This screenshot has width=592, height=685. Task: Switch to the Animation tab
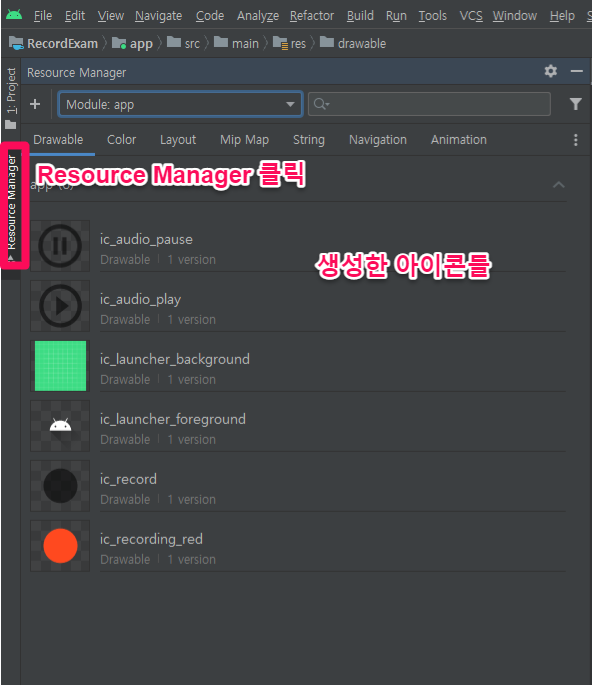tap(458, 140)
